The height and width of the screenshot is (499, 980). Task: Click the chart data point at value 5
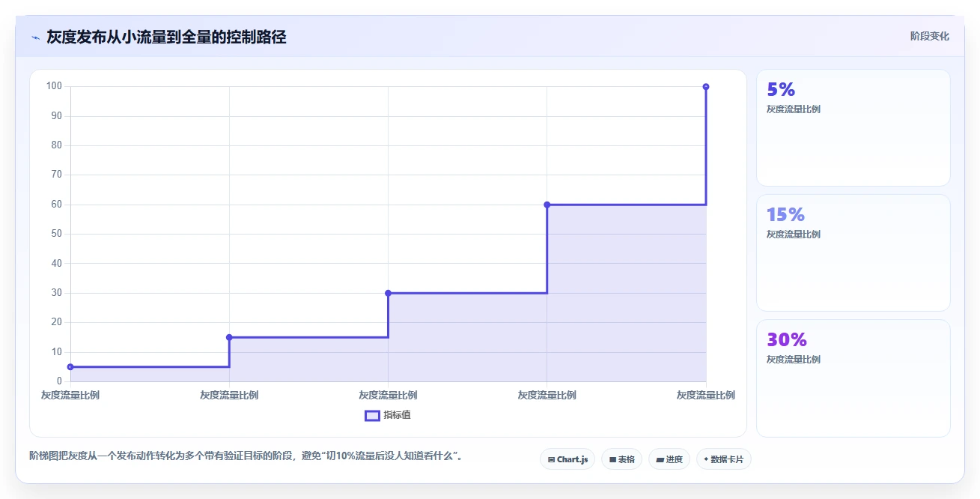tap(70, 367)
